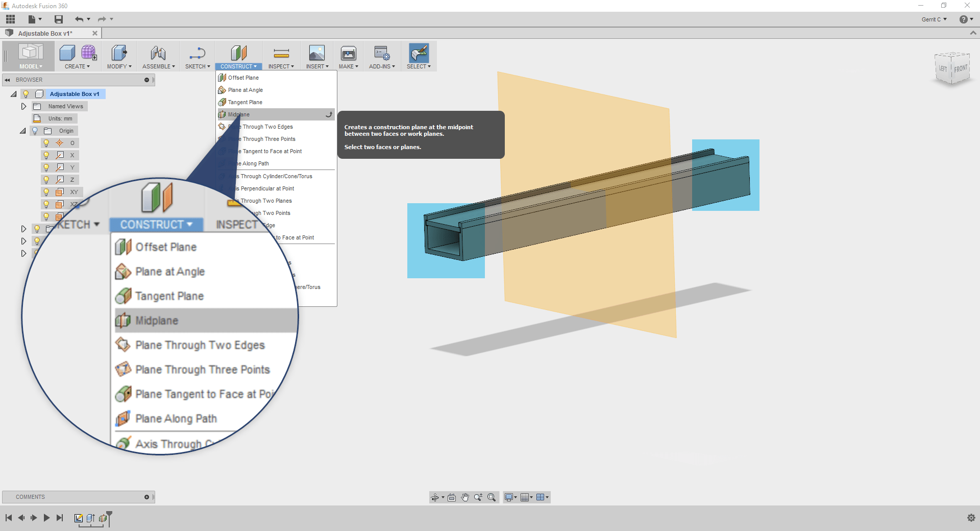Click the Fit view icon
980x531 pixels.
pos(492,497)
